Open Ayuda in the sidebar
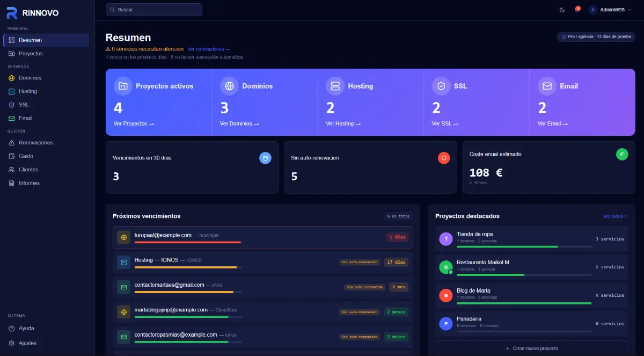 [46, 328]
